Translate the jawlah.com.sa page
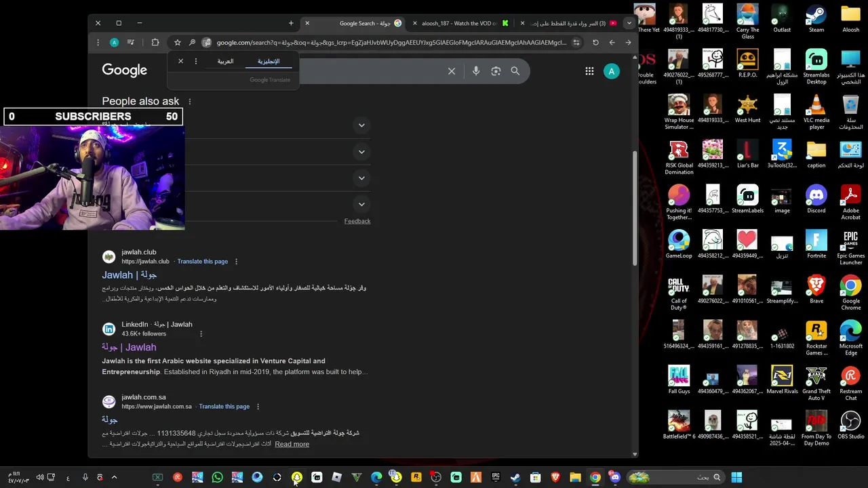This screenshot has width=868, height=488. click(x=224, y=407)
